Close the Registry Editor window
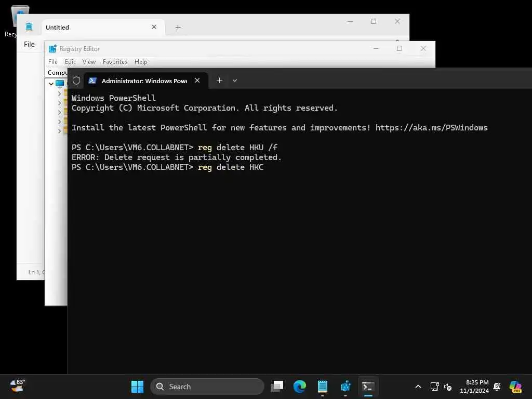 (423, 48)
